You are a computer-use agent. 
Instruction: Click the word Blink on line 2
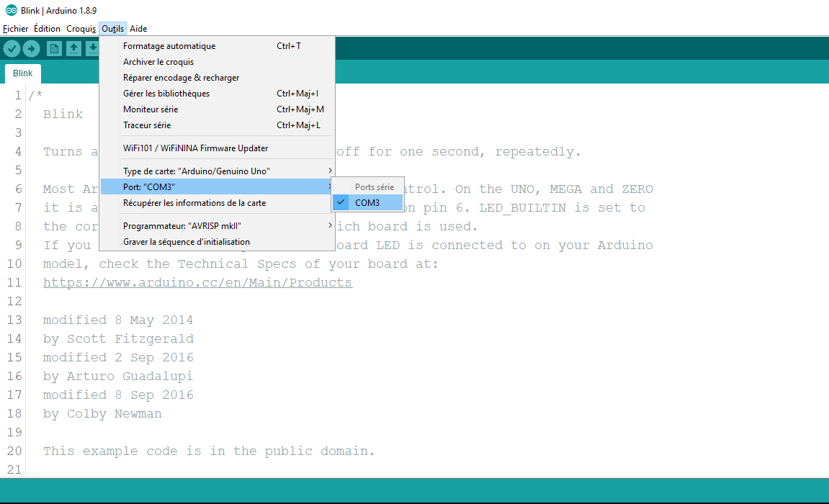pyautogui.click(x=63, y=114)
